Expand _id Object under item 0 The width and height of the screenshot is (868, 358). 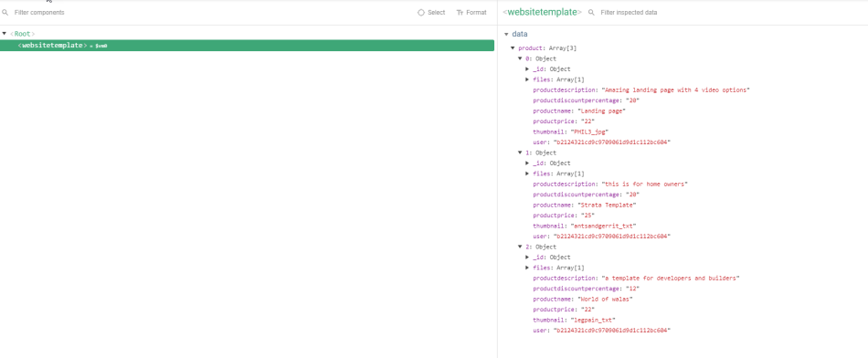pos(527,69)
